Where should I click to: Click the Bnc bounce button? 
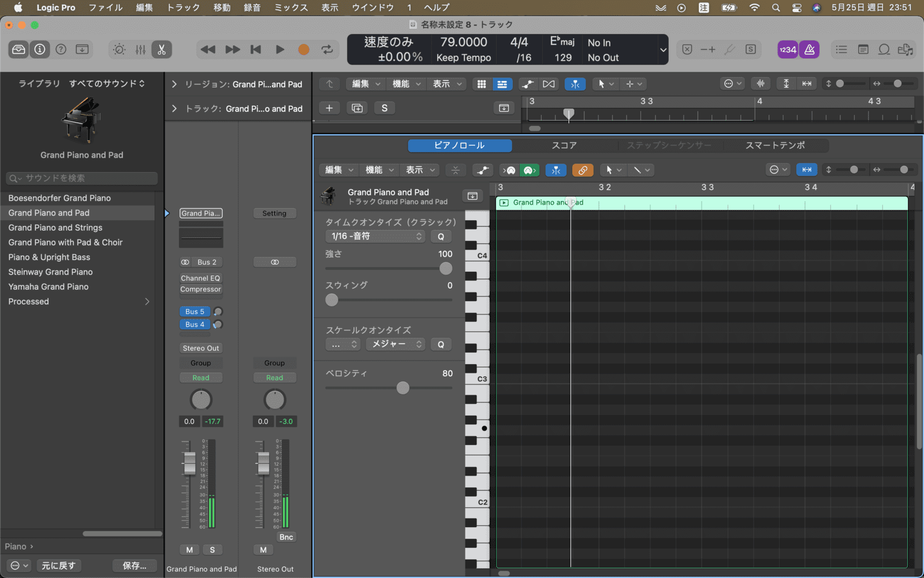pyautogui.click(x=286, y=537)
